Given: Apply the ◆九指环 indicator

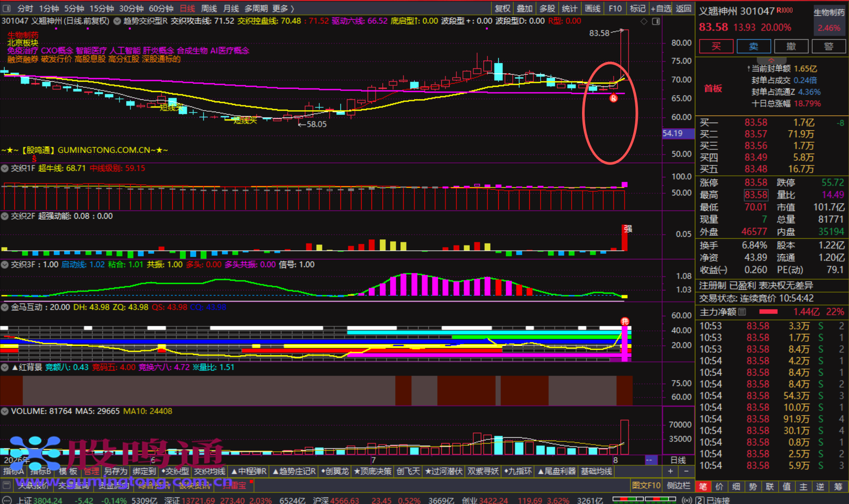Looking at the screenshot, I should [518, 471].
